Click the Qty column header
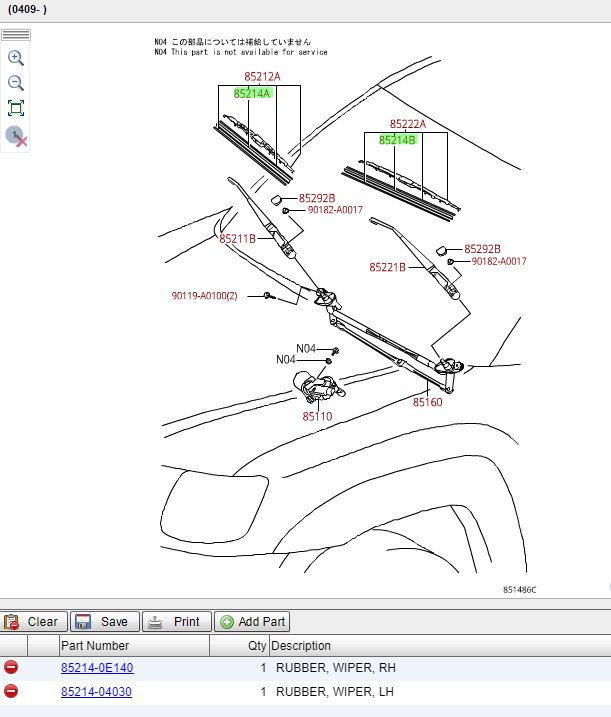 [x=240, y=646]
